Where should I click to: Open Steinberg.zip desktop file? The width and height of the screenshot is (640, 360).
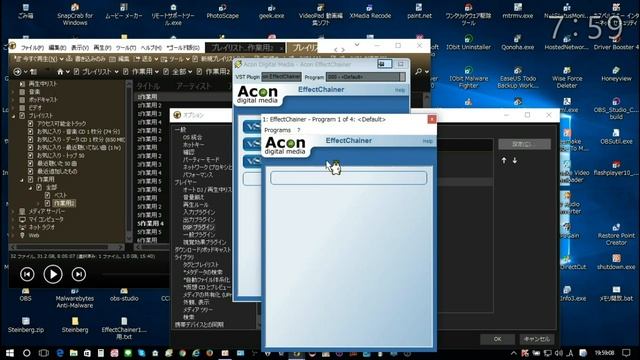(x=26, y=325)
